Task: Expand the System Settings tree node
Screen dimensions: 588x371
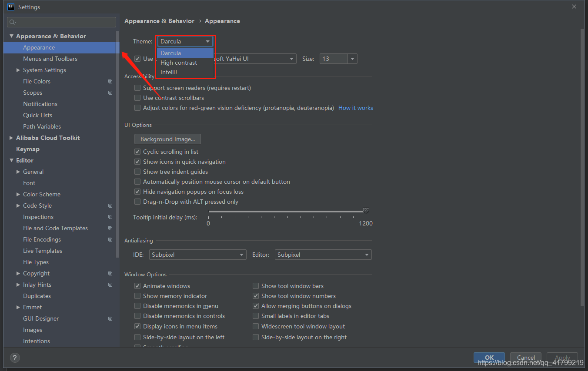Action: pyautogui.click(x=18, y=70)
